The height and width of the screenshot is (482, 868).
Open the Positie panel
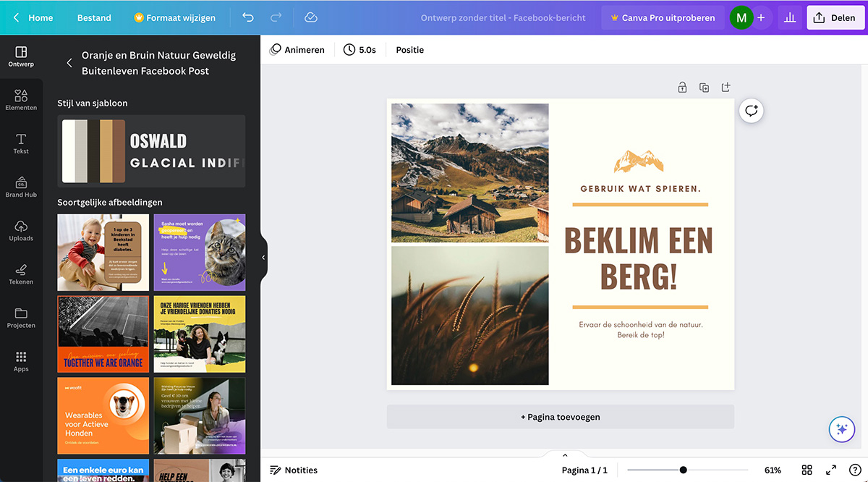410,50
